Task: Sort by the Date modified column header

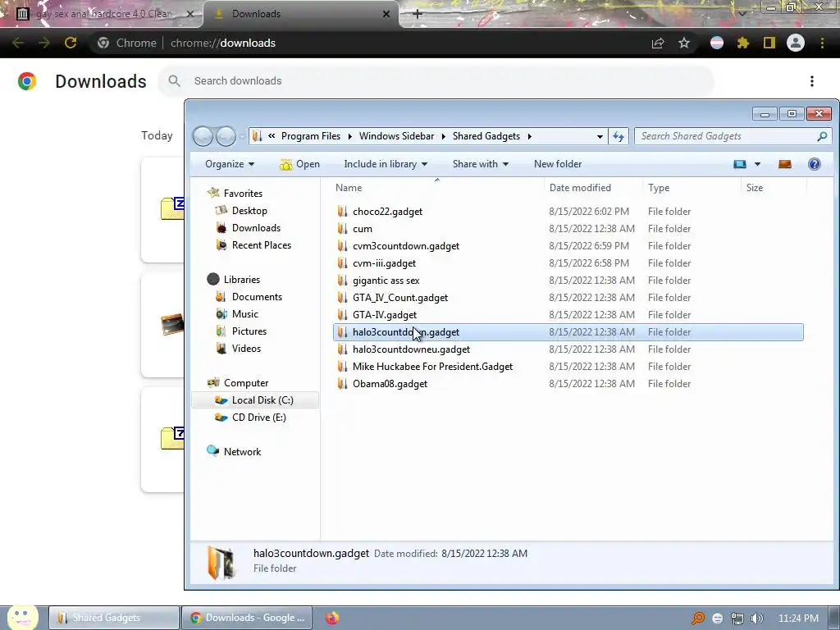Action: click(x=594, y=188)
